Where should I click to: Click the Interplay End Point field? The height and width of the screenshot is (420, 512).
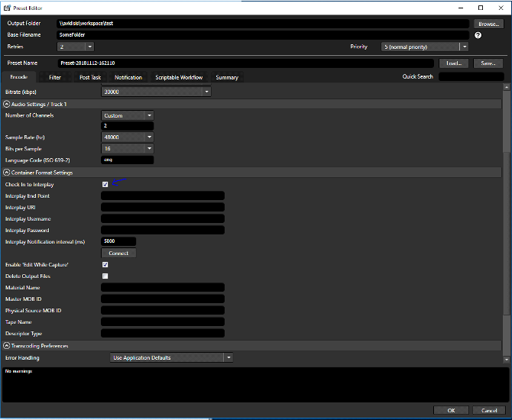(163, 195)
